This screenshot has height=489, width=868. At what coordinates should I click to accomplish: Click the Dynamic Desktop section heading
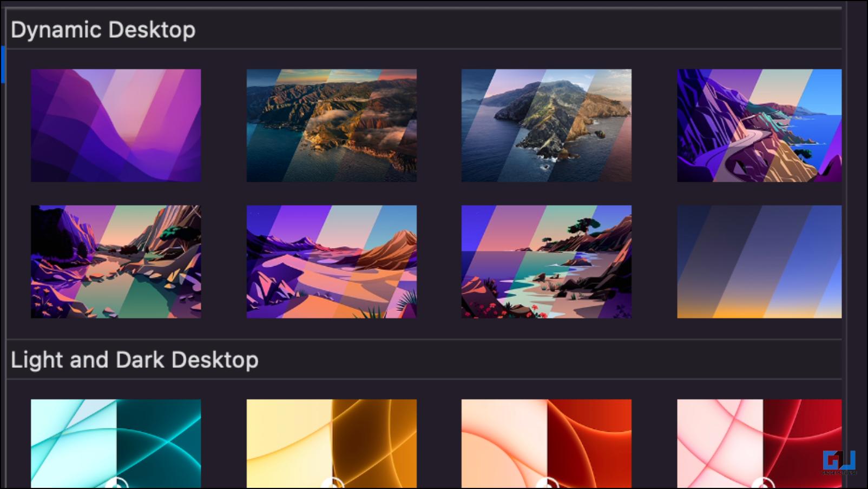tap(103, 30)
